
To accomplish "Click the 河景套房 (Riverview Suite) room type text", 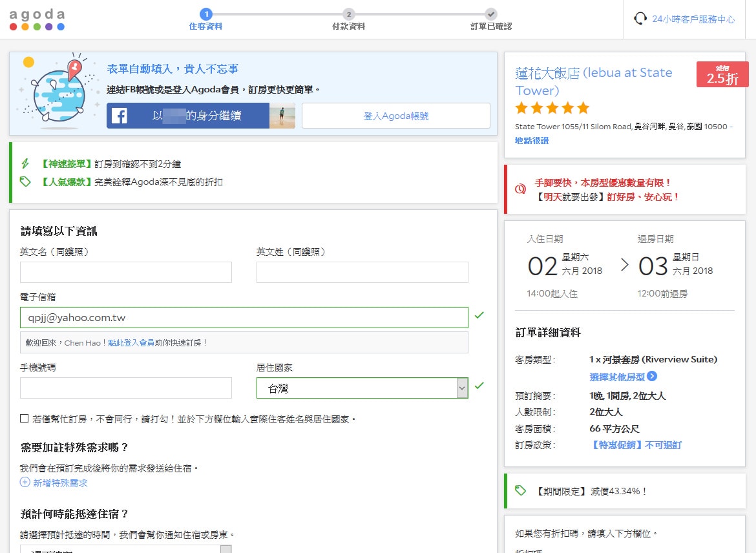I will [x=653, y=360].
